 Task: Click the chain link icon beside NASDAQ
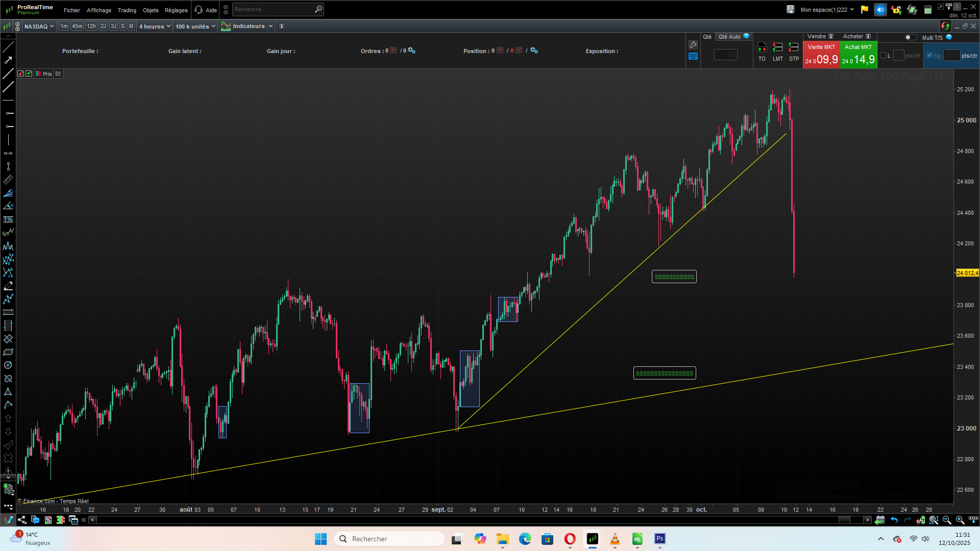(x=18, y=27)
